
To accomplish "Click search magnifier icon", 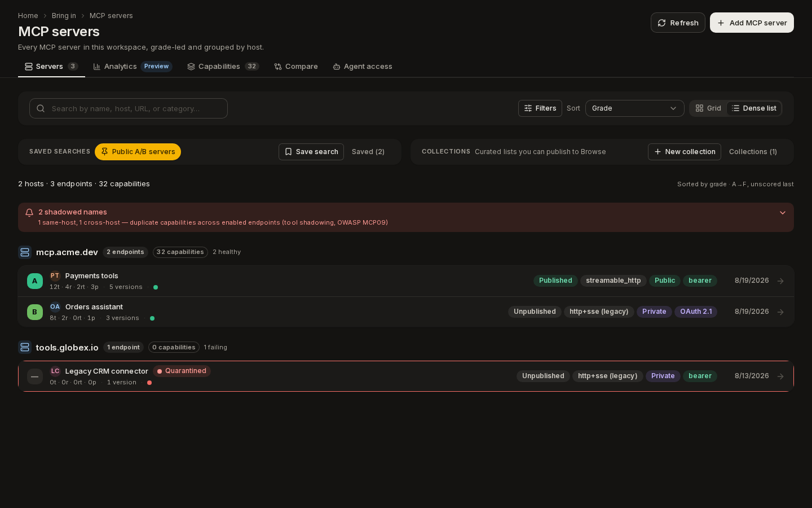I will [41, 108].
